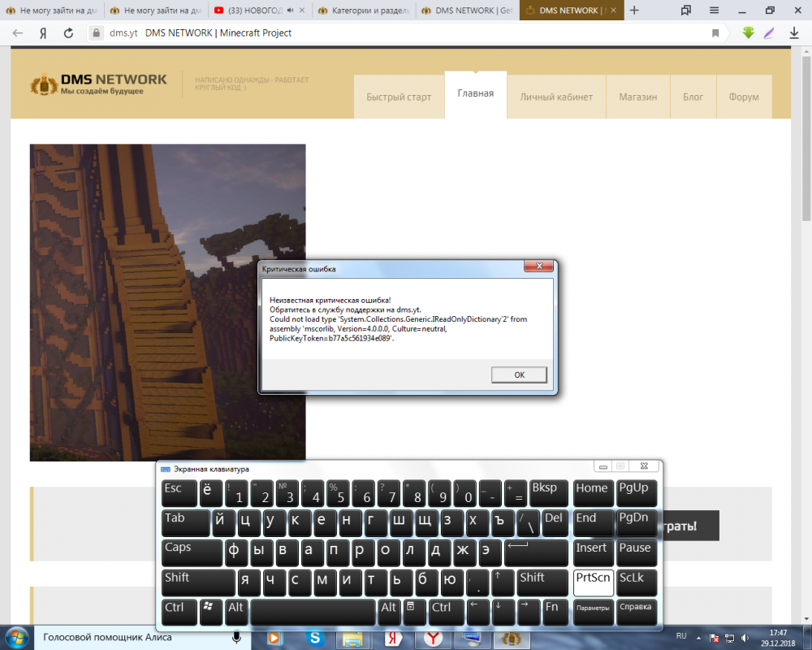The height and width of the screenshot is (650, 812).
Task: Click the green SaveFrom download extension icon
Action: (x=747, y=33)
